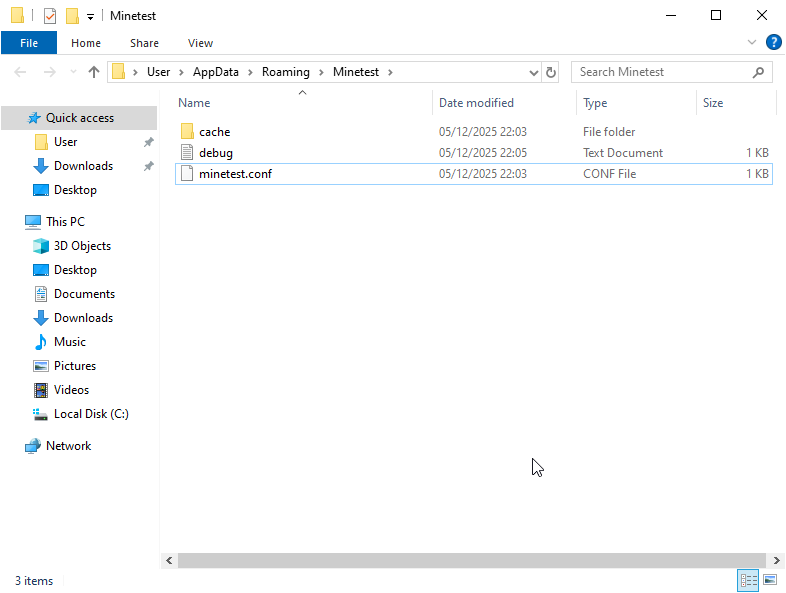Open Videos in the navigation pane
The image size is (786, 593).
(71, 390)
